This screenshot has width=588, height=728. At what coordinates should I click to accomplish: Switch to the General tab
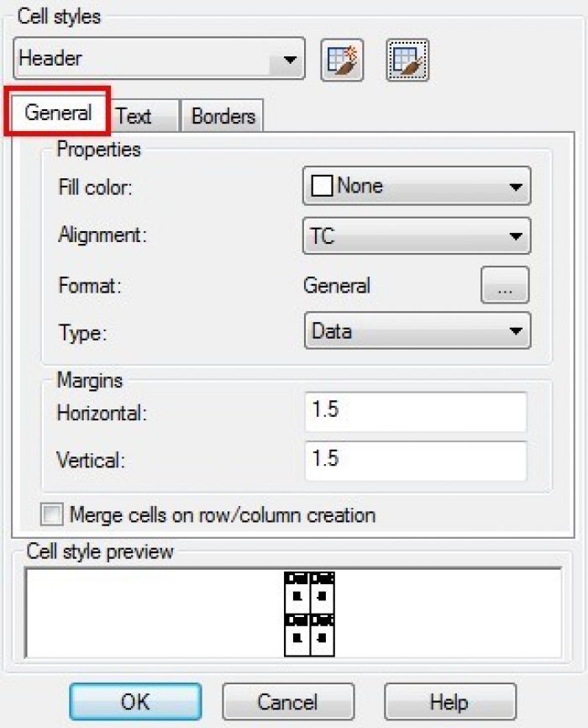tap(58, 113)
